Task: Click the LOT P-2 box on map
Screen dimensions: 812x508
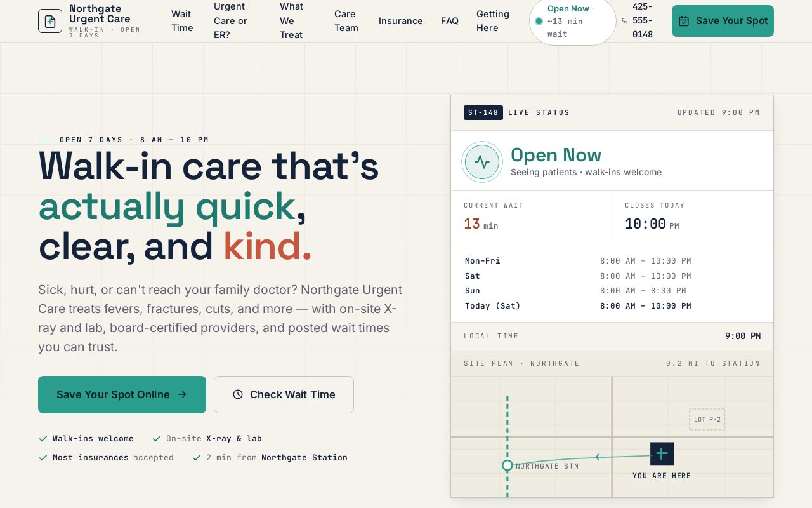Action: (707, 419)
